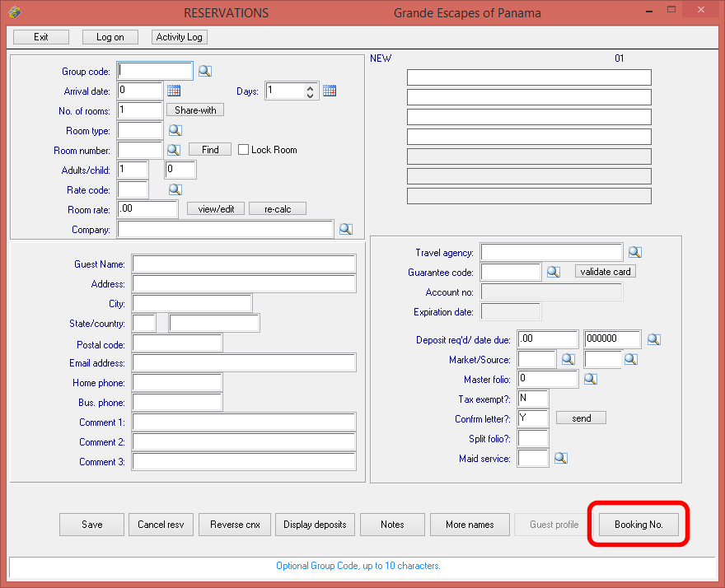
Task: Enable the Lock Room checkbox
Action: click(x=243, y=150)
